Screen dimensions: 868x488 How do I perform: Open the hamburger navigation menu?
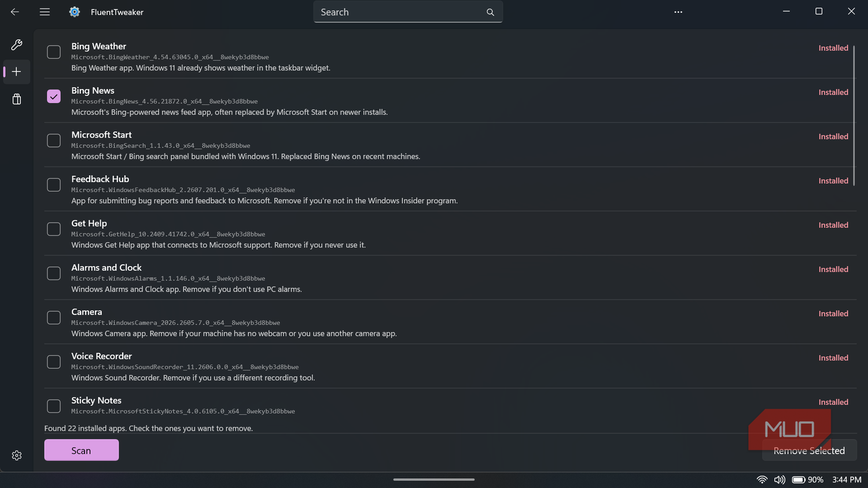click(45, 12)
